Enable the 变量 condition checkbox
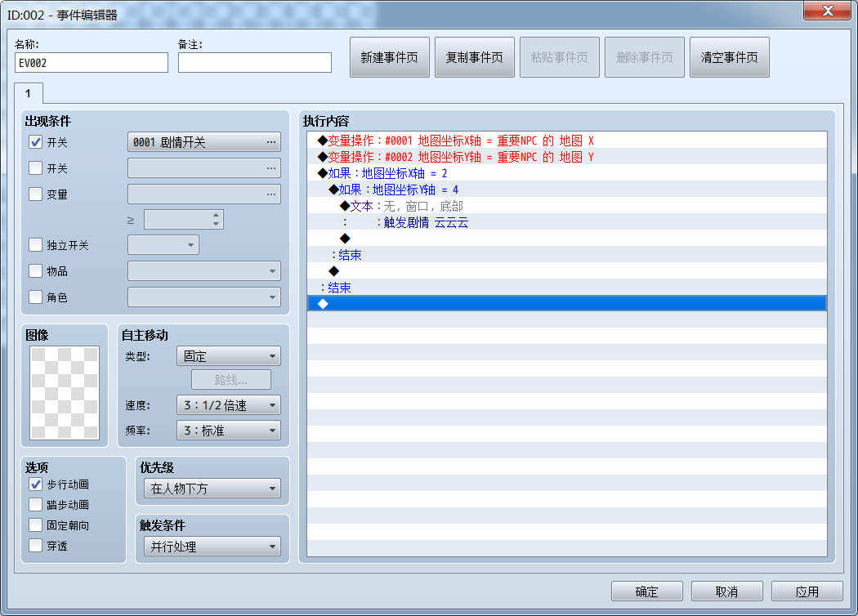This screenshot has height=616, width=858. (x=36, y=194)
